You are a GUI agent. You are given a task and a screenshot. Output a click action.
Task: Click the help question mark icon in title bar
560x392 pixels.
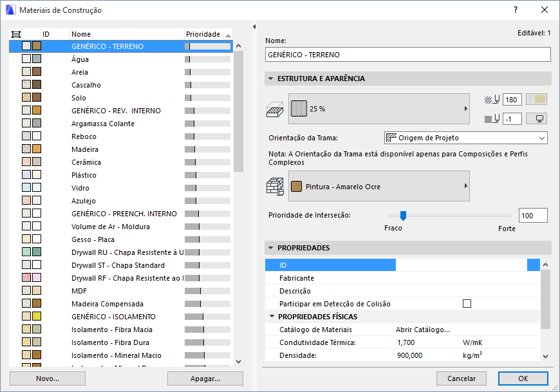(x=516, y=10)
